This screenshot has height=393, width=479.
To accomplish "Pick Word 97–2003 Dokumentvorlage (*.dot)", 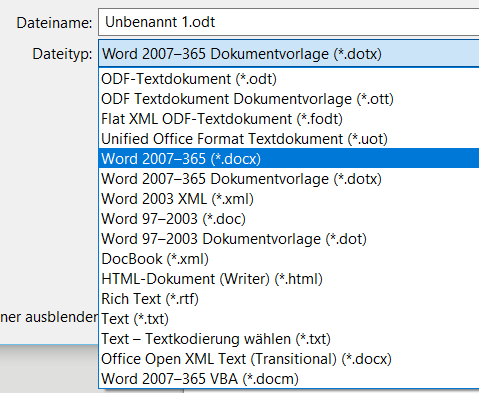I will tap(289, 239).
